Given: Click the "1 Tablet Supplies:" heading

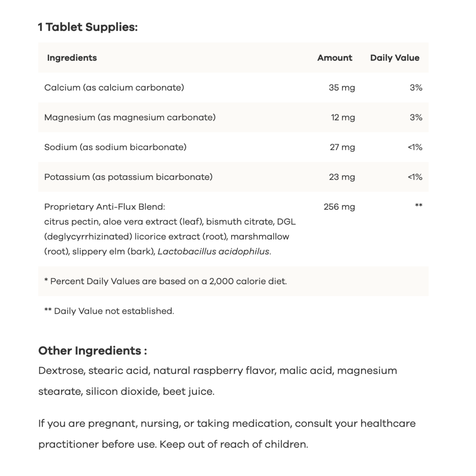Looking at the screenshot, I should click(88, 27).
